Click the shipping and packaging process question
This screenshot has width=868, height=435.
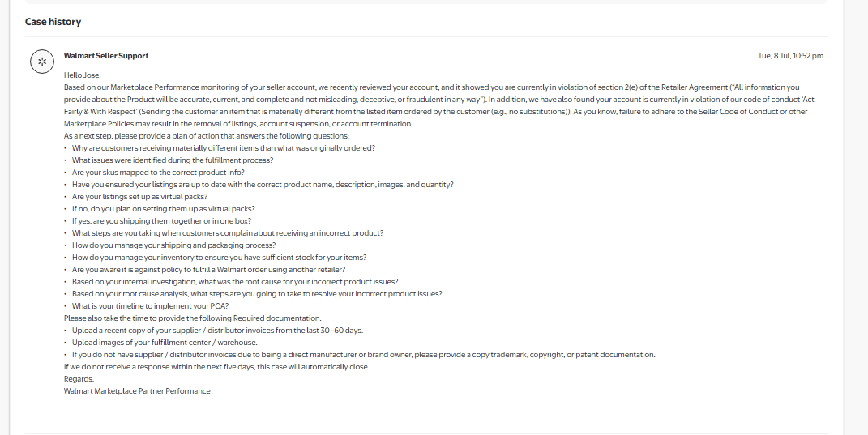pos(173,245)
